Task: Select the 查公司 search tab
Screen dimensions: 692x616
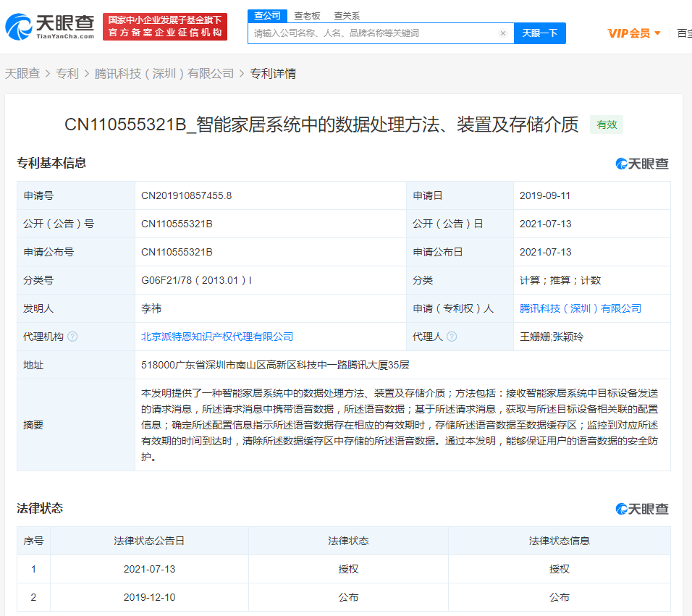Action: pos(268,15)
